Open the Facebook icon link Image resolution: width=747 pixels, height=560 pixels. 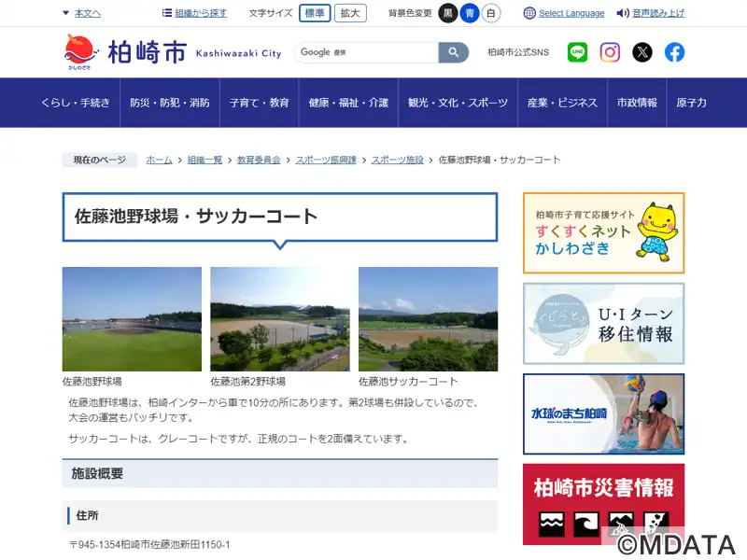click(x=674, y=52)
